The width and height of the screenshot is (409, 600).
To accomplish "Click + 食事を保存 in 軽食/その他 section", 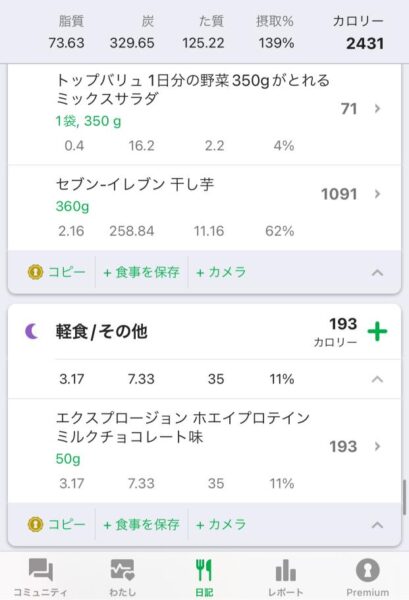I will 141,524.
